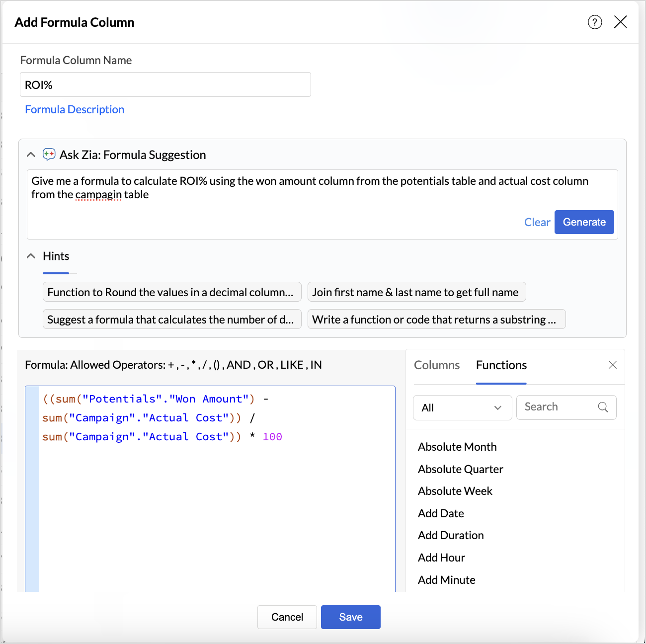
Task: Click the search magnifier icon in functions panel
Action: tap(603, 407)
